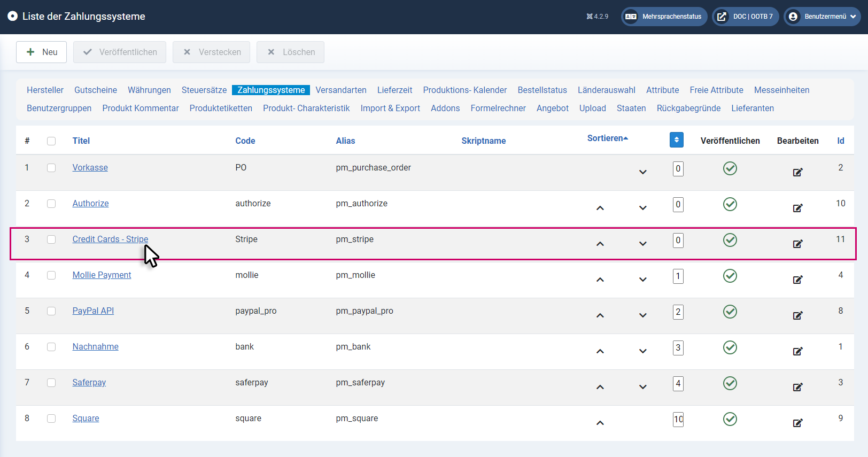Open the Mehrsprachenstatus button

pyautogui.click(x=664, y=17)
